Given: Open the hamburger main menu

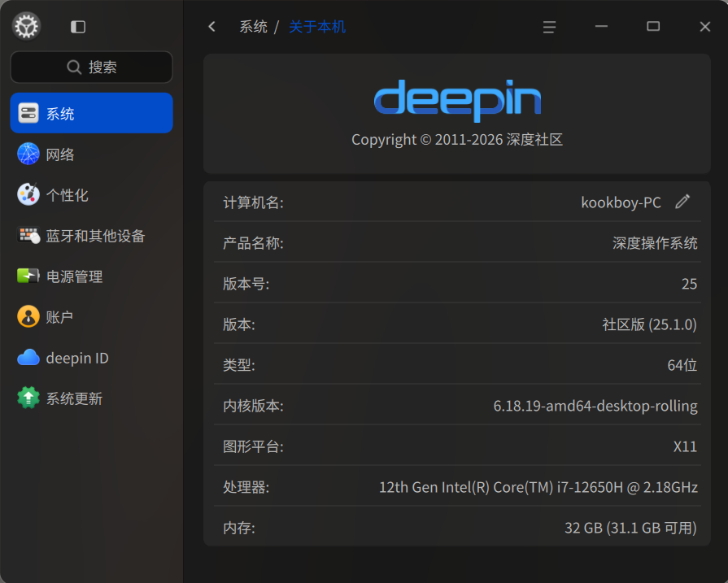Looking at the screenshot, I should (x=549, y=27).
